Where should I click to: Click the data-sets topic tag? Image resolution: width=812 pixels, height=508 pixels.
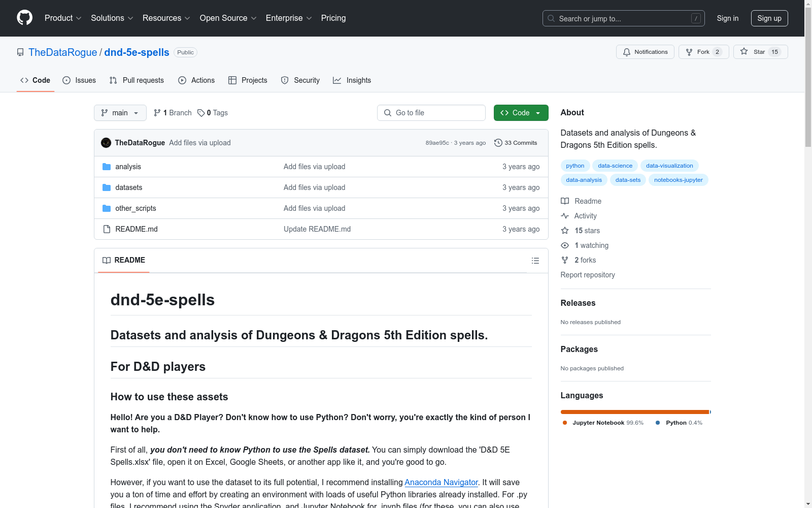click(628, 180)
